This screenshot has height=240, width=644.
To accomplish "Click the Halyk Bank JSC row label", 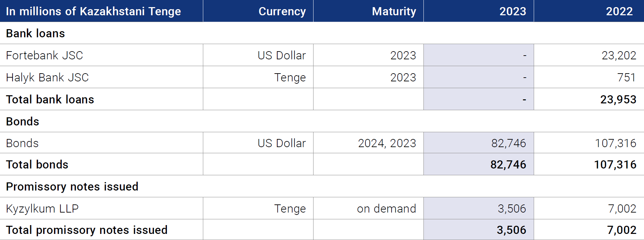I will 47,77.
